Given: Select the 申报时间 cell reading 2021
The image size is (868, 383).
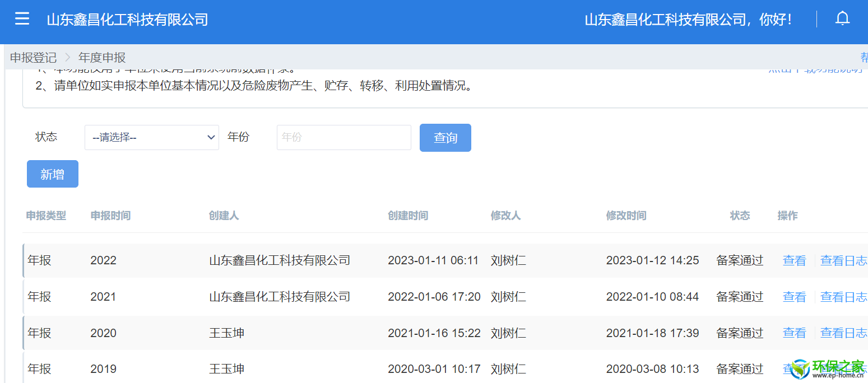Looking at the screenshot, I should tap(103, 297).
